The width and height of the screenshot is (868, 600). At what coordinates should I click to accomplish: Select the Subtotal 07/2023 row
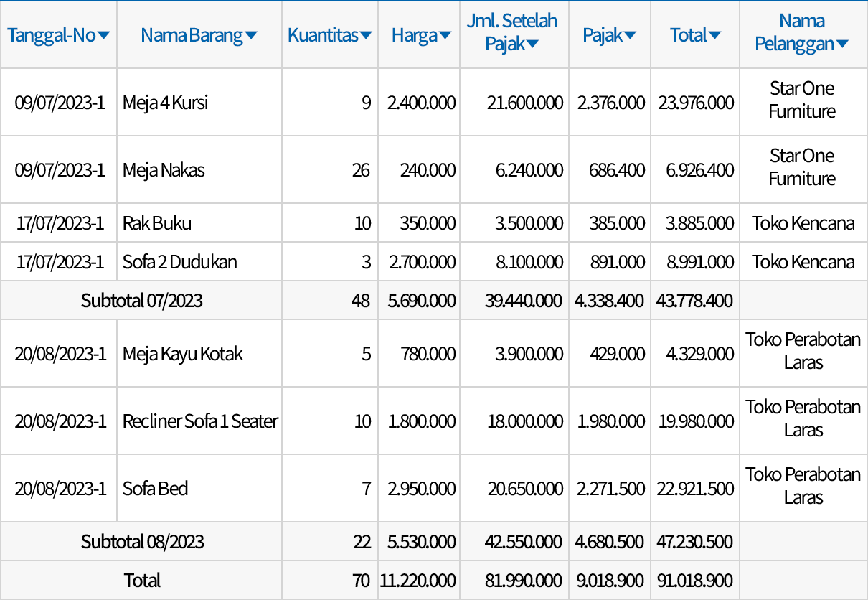pyautogui.click(x=141, y=300)
